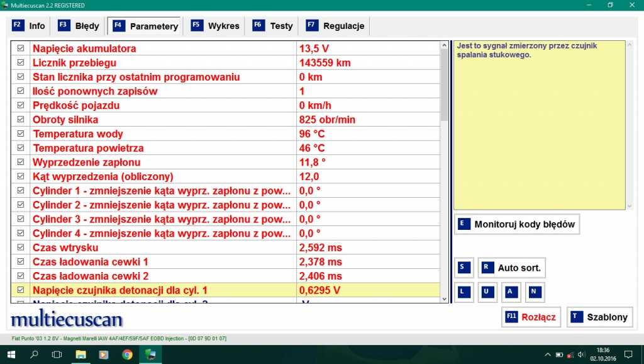Click Monitoruj kody błędów button

516,224
